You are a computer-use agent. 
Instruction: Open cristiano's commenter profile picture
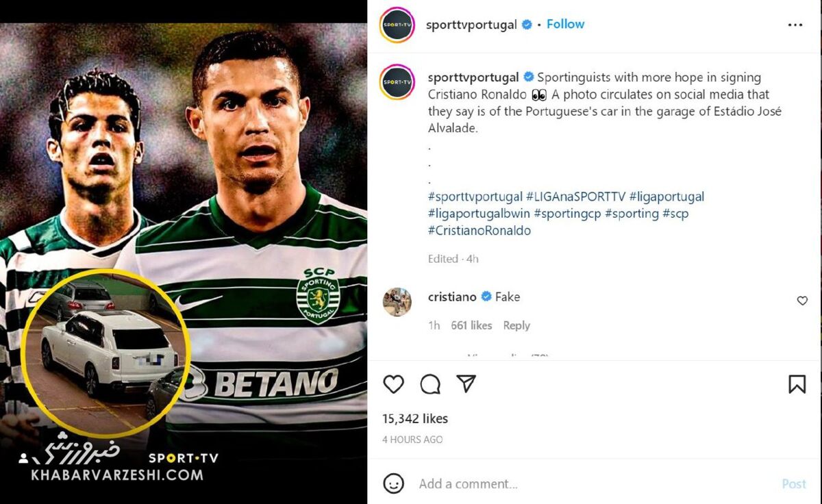pos(397,302)
